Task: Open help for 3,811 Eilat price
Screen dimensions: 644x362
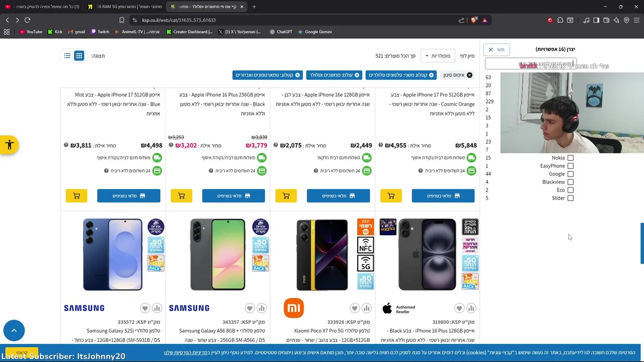Action: [x=66, y=145]
